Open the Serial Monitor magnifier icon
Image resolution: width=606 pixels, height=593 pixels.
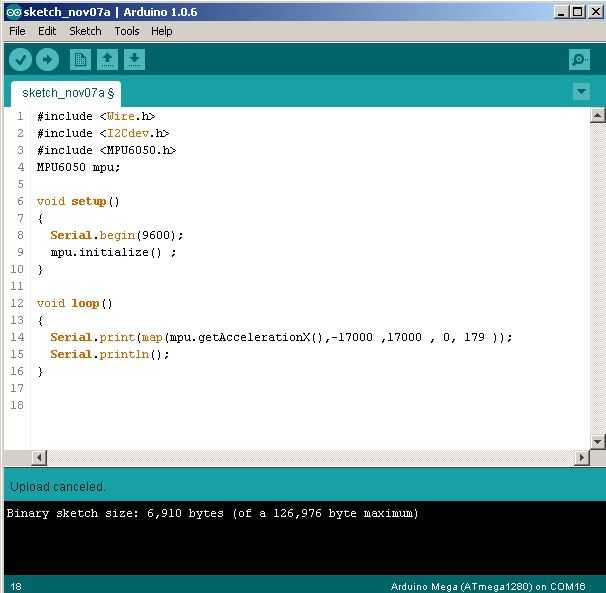[x=579, y=60]
